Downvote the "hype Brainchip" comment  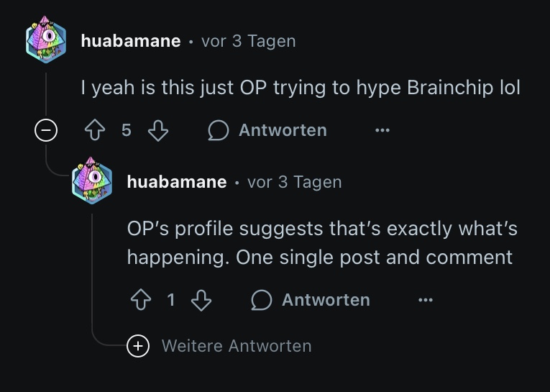(157, 130)
